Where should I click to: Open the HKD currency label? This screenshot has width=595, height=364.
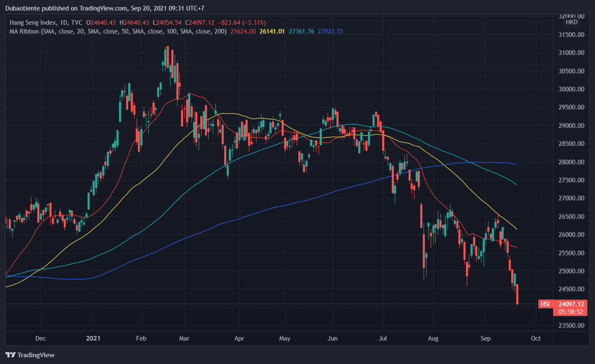[x=571, y=22]
